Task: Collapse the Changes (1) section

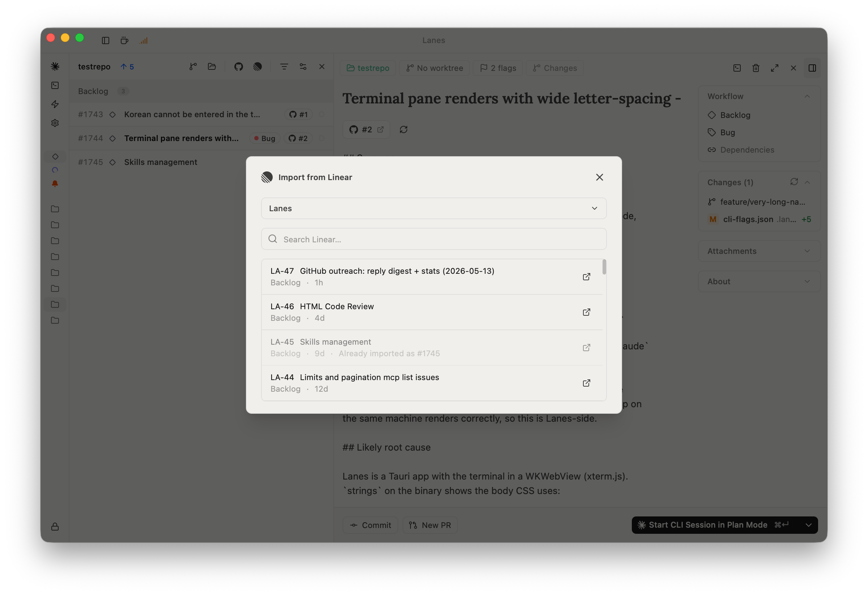Action: pyautogui.click(x=807, y=182)
